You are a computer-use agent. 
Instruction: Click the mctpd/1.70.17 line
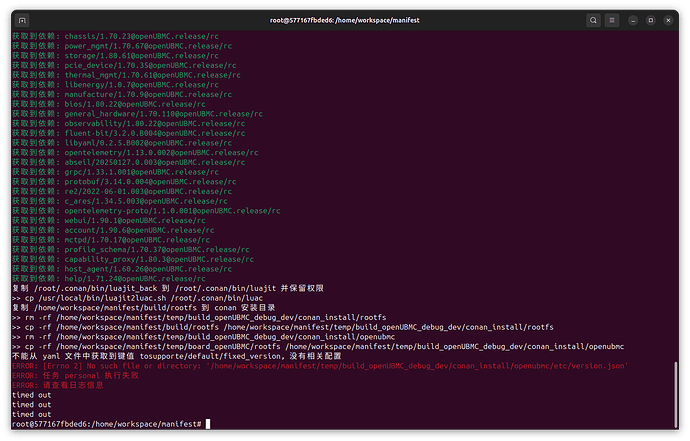[111, 239]
